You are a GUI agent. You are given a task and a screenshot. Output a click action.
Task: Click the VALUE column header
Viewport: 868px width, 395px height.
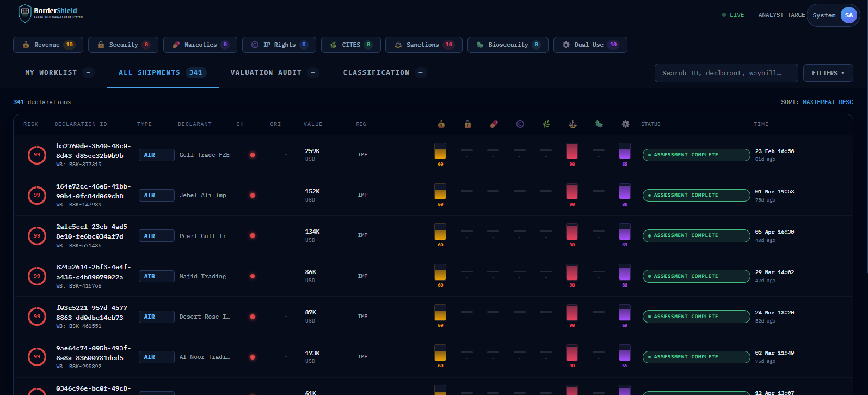[313, 124]
